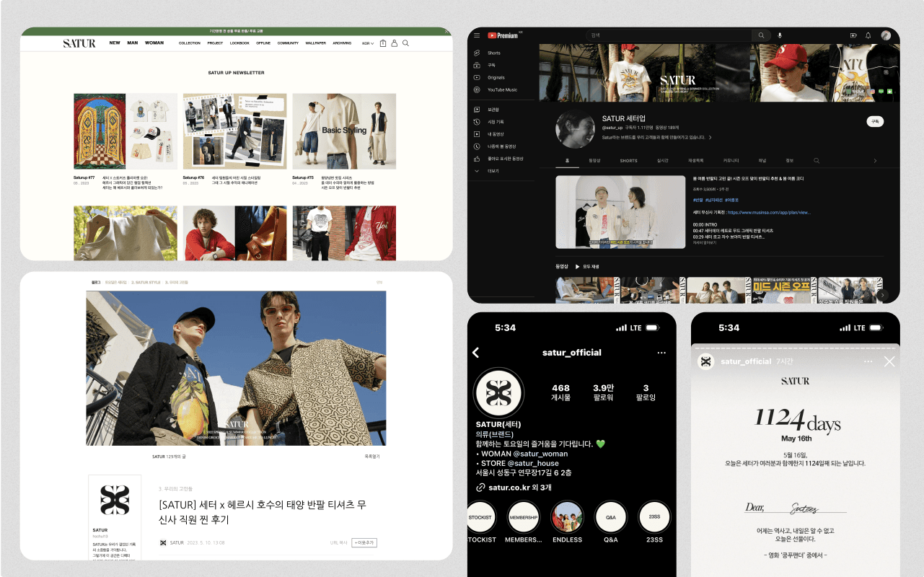The image size is (924, 577).
Task: Open the WOMAN menu on SATUR
Action: click(x=154, y=43)
